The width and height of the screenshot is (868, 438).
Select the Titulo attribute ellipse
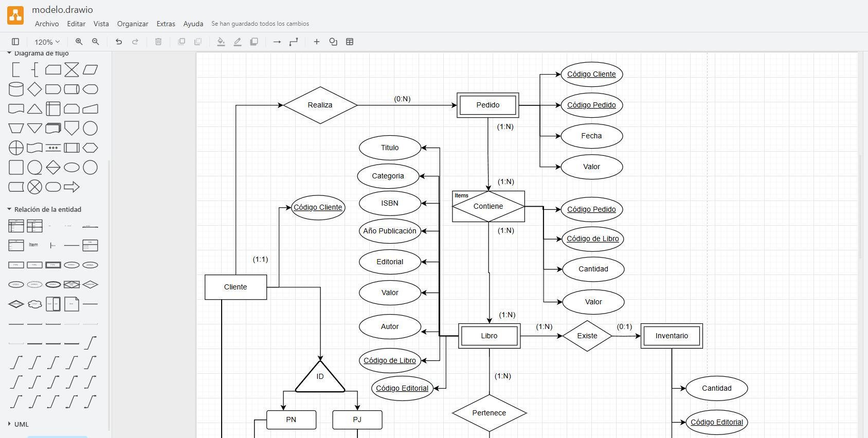coord(390,148)
